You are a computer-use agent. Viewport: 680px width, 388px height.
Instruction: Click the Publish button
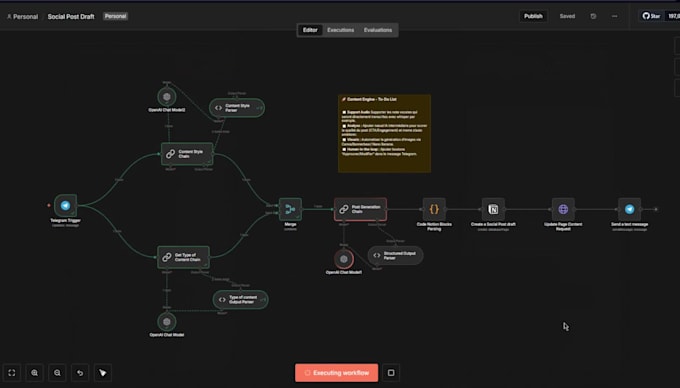click(533, 16)
